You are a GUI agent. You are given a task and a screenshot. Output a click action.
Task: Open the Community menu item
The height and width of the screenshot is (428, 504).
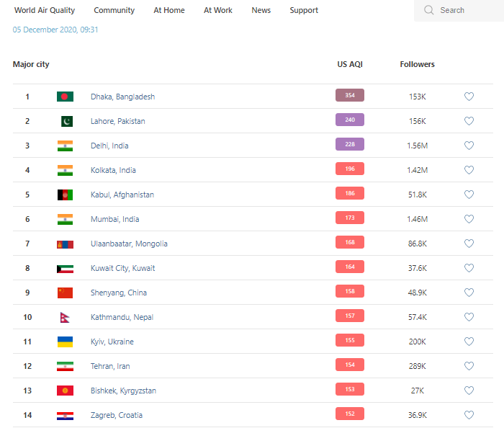114,10
